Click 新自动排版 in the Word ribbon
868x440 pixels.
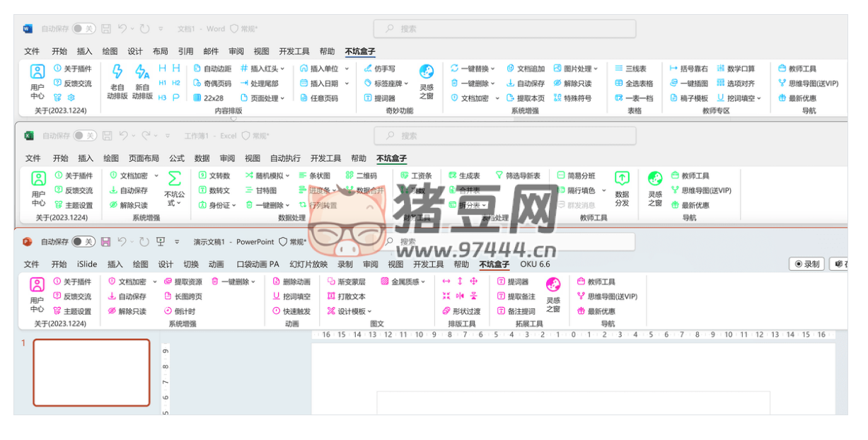click(x=142, y=82)
